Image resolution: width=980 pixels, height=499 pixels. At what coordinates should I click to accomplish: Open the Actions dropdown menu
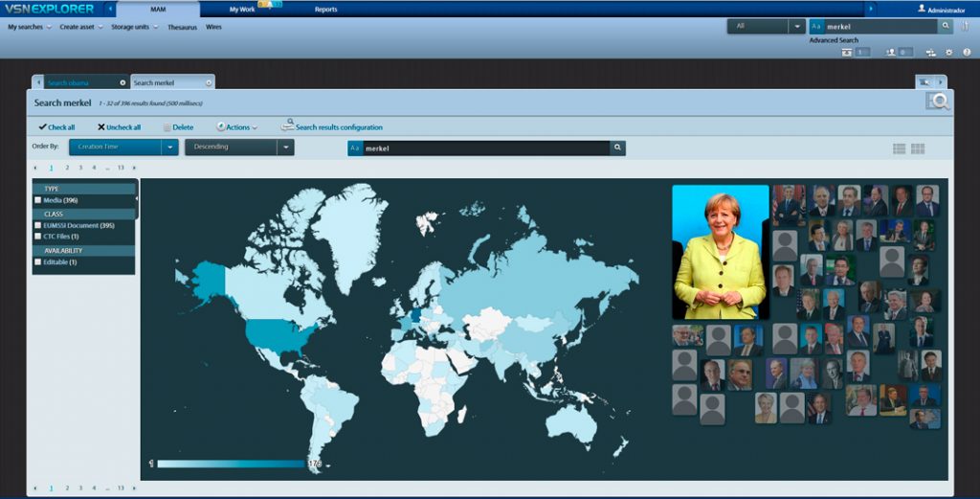[237, 127]
